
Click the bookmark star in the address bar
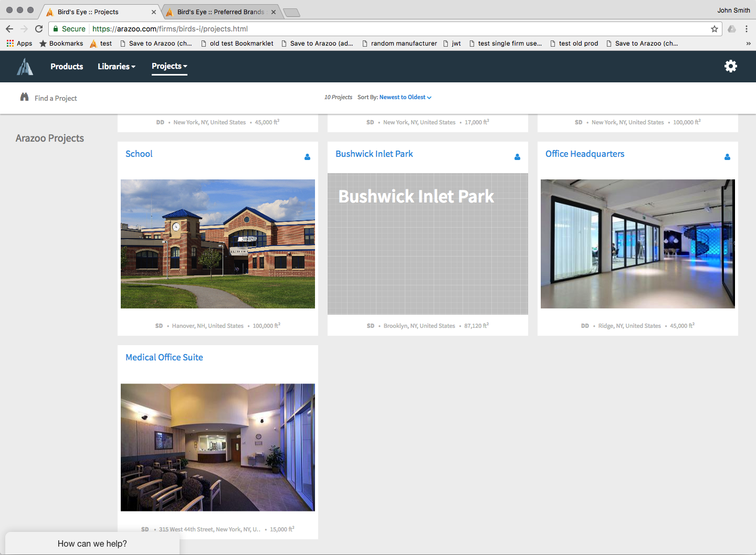coord(715,29)
